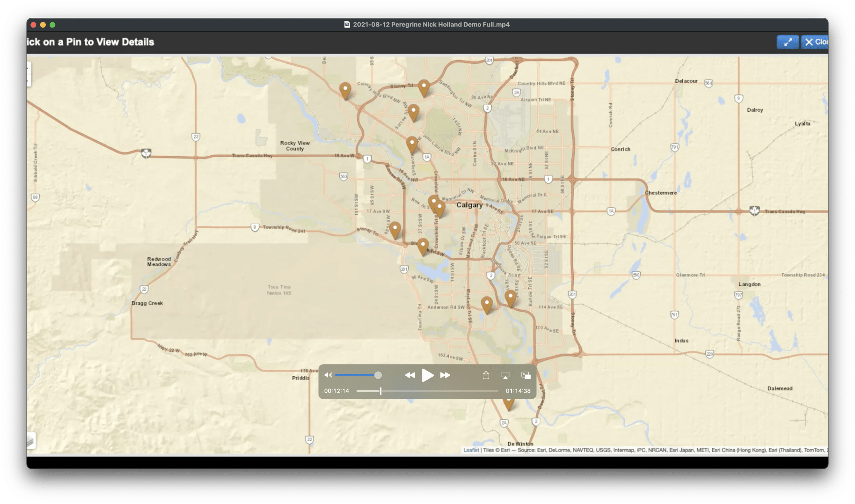855x504 pixels.
Task: Click the Calgary city label
Action: coord(469,205)
